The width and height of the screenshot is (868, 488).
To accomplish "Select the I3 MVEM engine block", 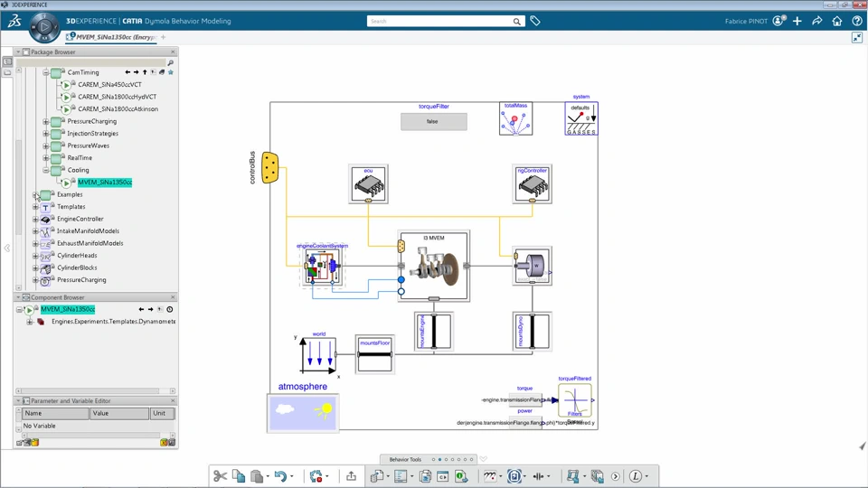I will (434, 266).
